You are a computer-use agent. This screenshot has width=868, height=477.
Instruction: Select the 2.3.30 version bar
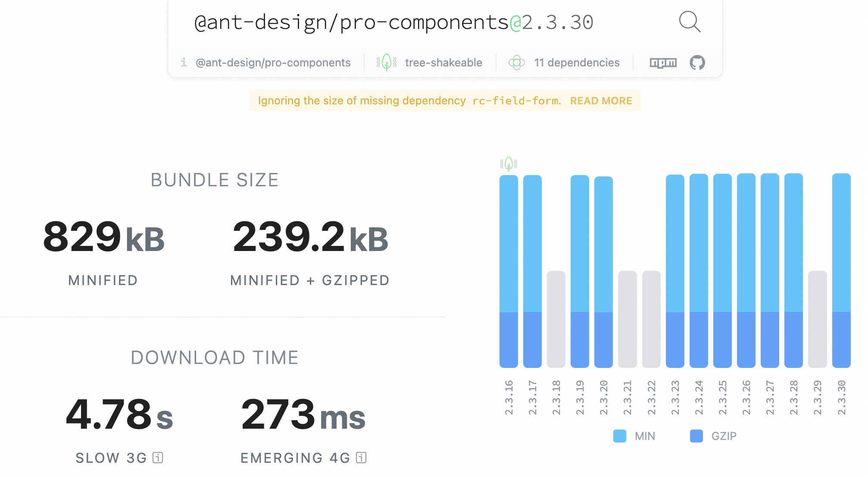841,270
